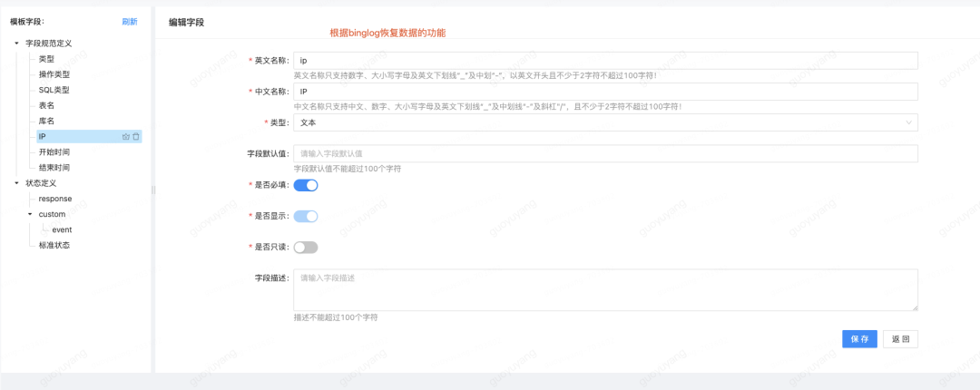Select the 库名 tree item

[46, 122]
